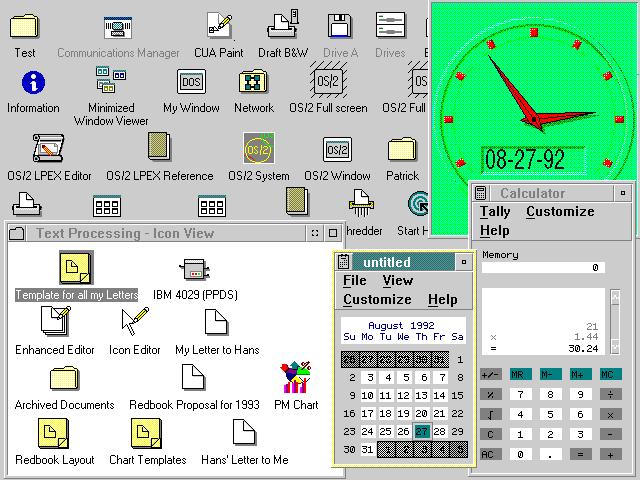Open the Archived Documents folder
Viewport: 640px width, 480px height.
pos(64,378)
